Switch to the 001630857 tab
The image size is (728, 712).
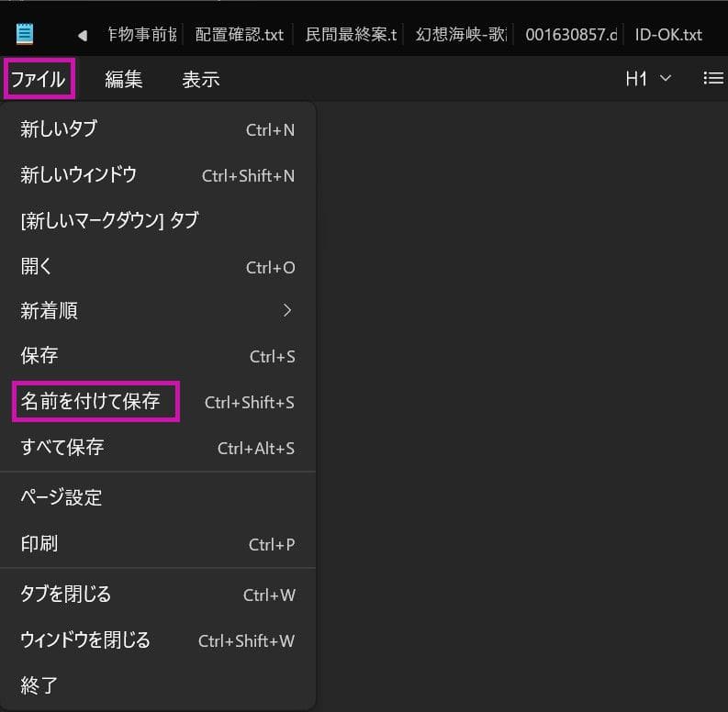(x=566, y=35)
